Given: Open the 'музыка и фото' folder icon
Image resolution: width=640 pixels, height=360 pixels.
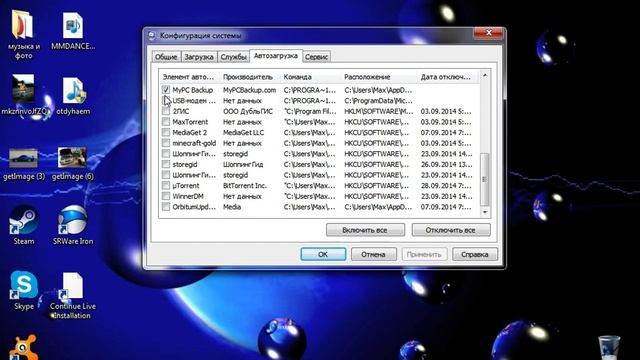Looking at the screenshot, I should pyautogui.click(x=23, y=25).
